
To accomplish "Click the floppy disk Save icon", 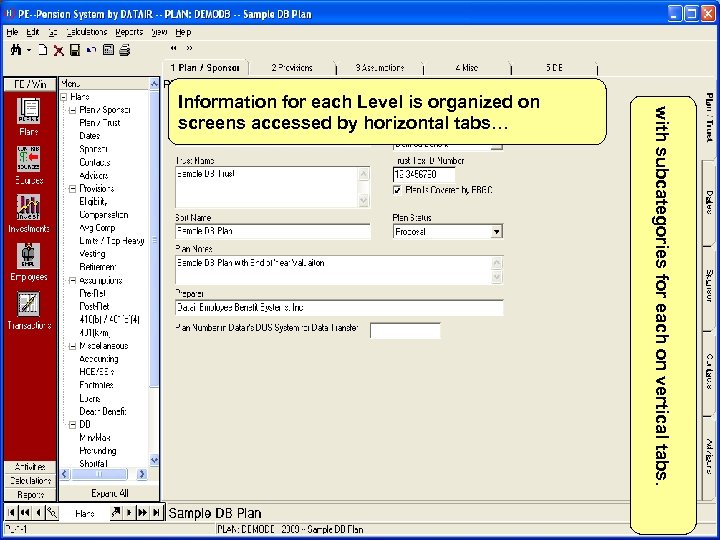I will click(x=75, y=50).
